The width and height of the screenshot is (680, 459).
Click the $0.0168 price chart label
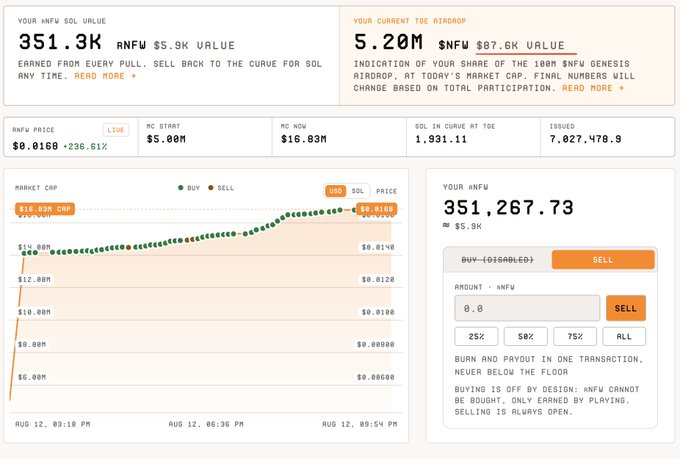376,209
